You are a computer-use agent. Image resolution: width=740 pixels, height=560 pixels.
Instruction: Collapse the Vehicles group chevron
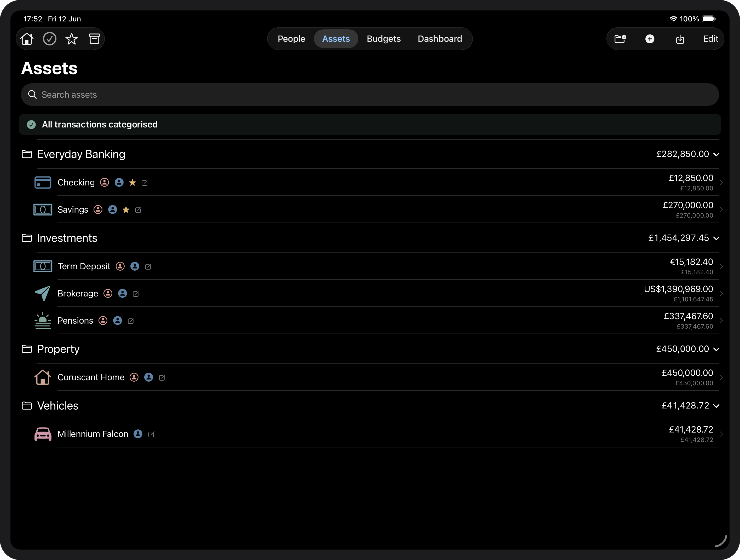pyautogui.click(x=716, y=406)
